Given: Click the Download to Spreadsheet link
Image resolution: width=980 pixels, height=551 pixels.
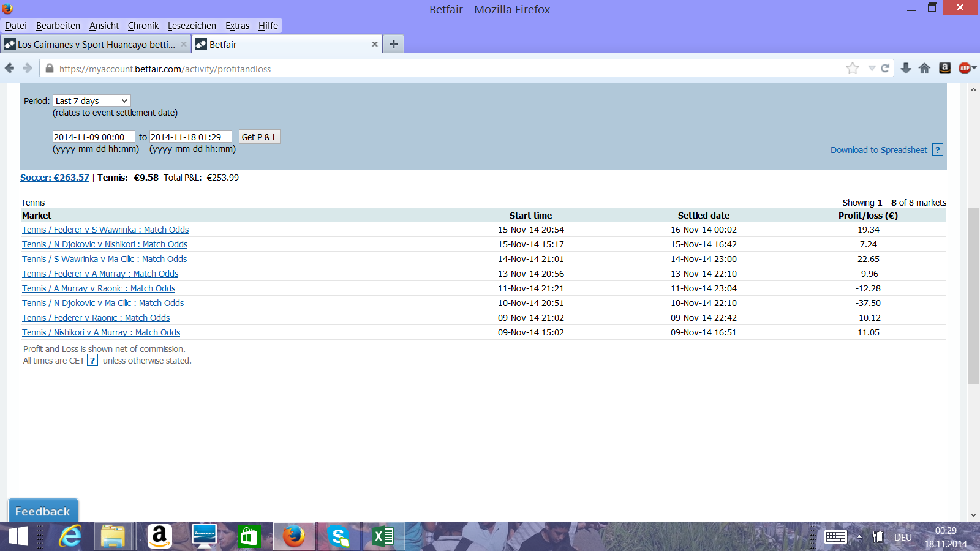Looking at the screenshot, I should [x=879, y=150].
